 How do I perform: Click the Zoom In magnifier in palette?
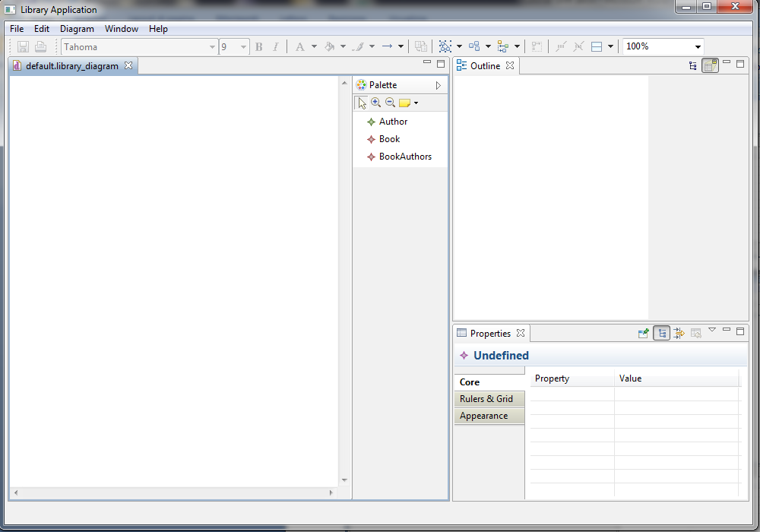[x=375, y=103]
